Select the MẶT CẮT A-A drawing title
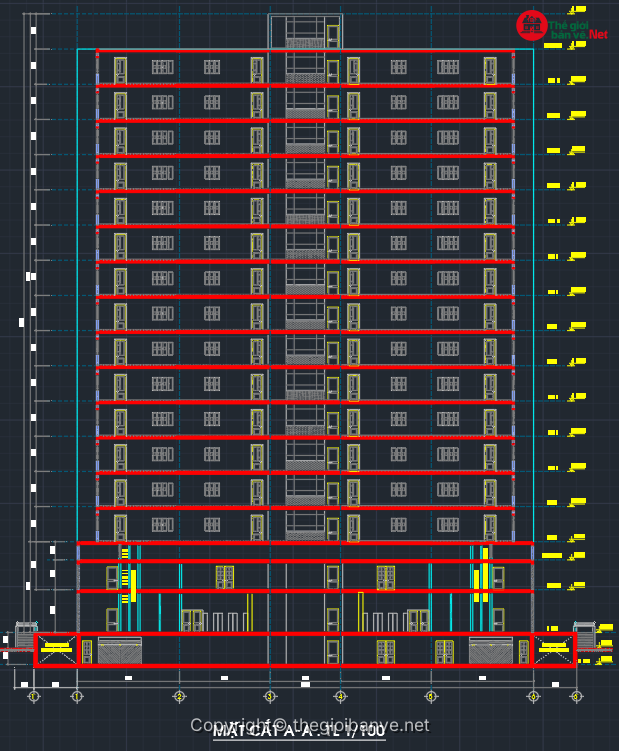 [299, 732]
